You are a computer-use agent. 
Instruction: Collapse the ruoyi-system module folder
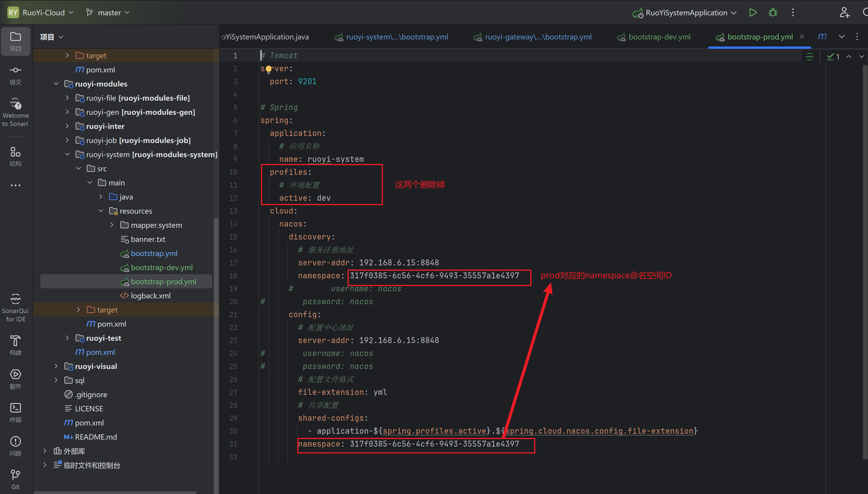[67, 154]
